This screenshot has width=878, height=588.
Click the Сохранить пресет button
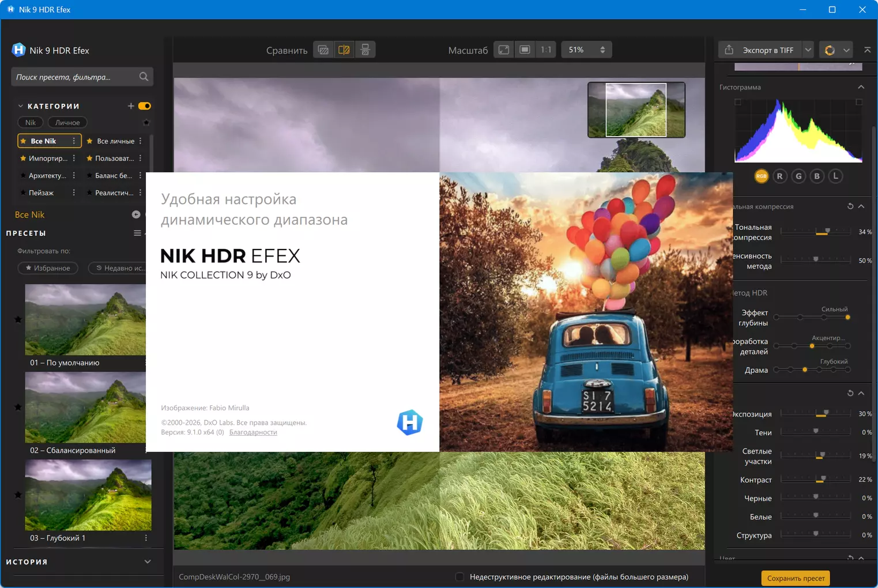pyautogui.click(x=796, y=578)
